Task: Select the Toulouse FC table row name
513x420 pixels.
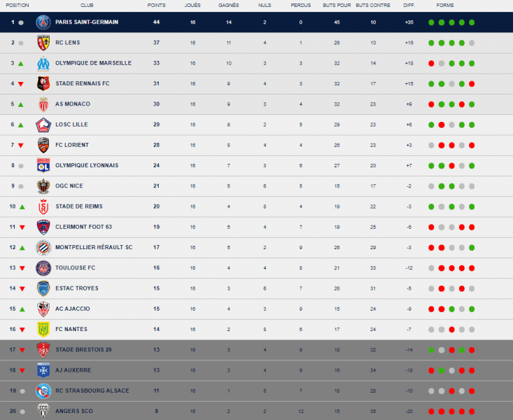Action: [x=76, y=268]
